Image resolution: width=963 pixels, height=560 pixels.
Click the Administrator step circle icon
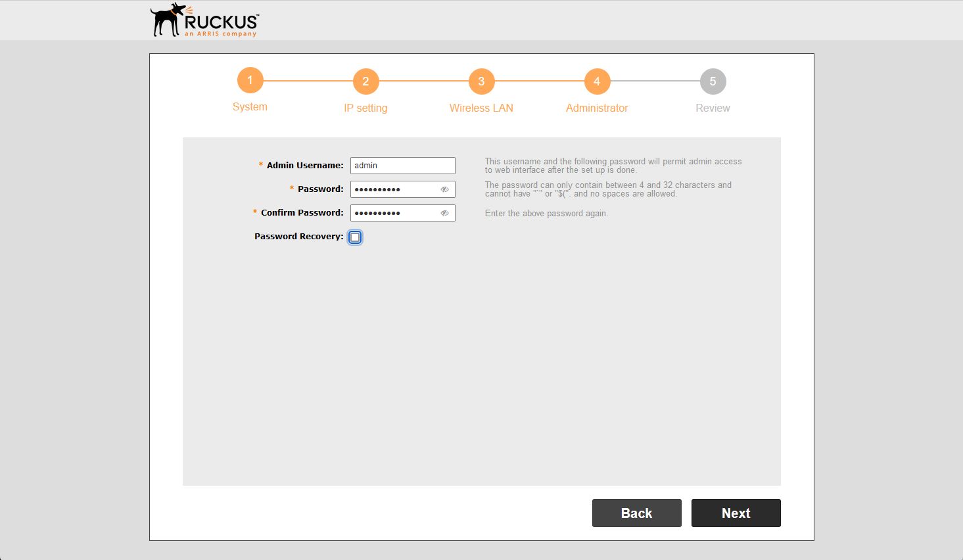[597, 80]
